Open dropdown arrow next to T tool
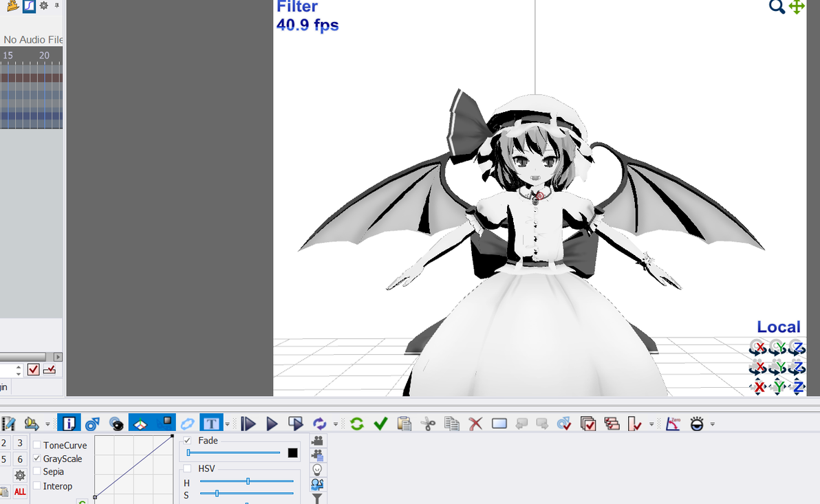This screenshot has height=504, width=820. pos(228,424)
